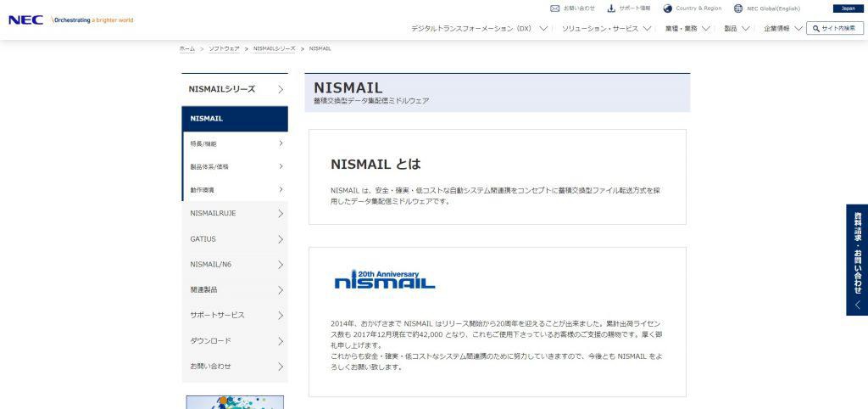The width and height of the screenshot is (868, 409).
Task: Click chevron beside NISMAILRUJE
Action: pyautogui.click(x=281, y=213)
